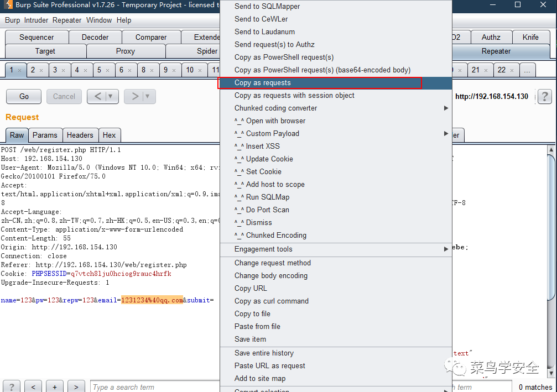Click the search help icon at bottom left

[12, 386]
